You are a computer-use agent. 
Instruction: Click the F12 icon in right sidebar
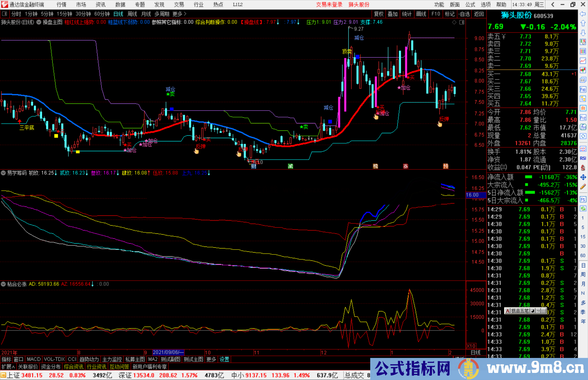583,118
